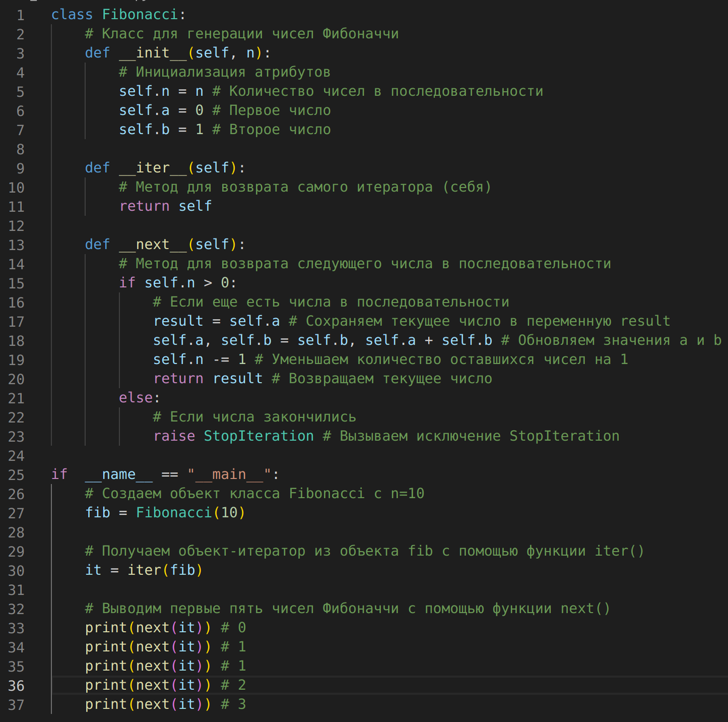The width and height of the screenshot is (728, 722).
Task: Click comment "# Метод для возврата следующего числа в последовательности"
Action: coord(365,264)
